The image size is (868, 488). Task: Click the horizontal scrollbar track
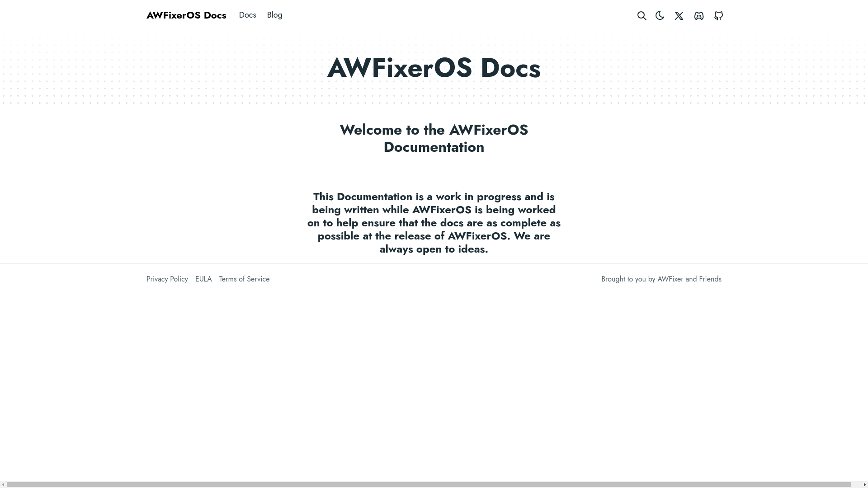(434, 485)
